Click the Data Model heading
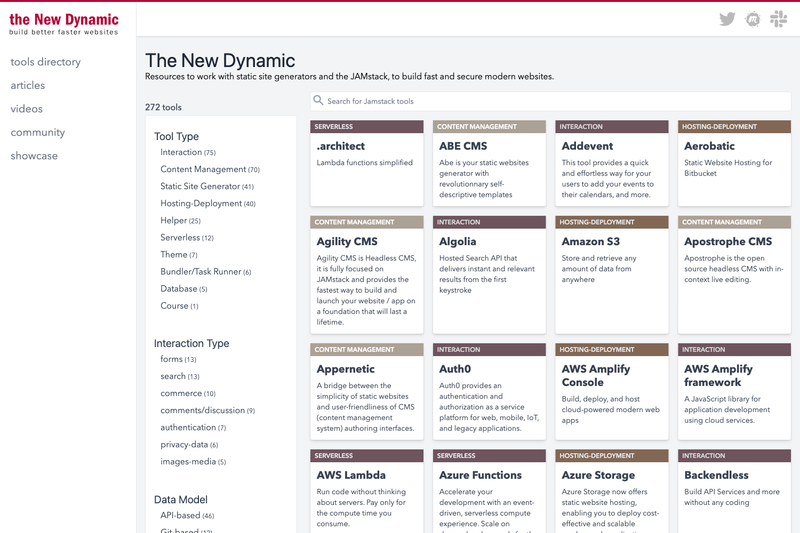 pos(181,499)
